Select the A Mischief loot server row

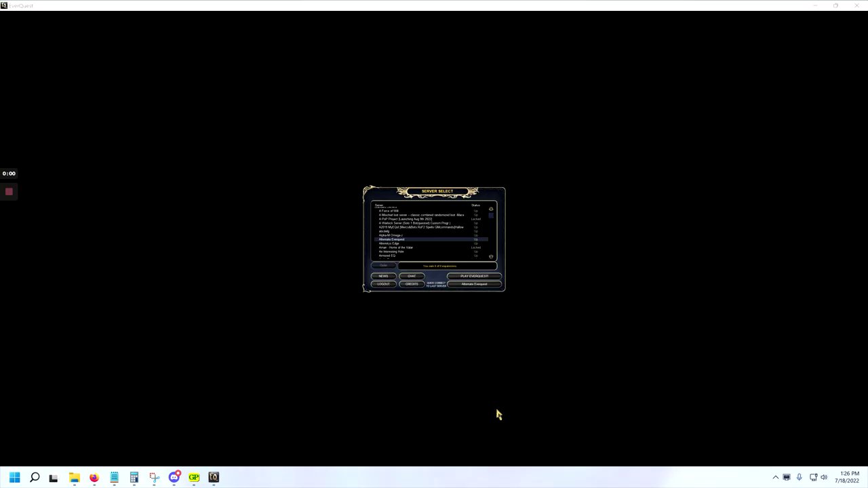(x=431, y=215)
